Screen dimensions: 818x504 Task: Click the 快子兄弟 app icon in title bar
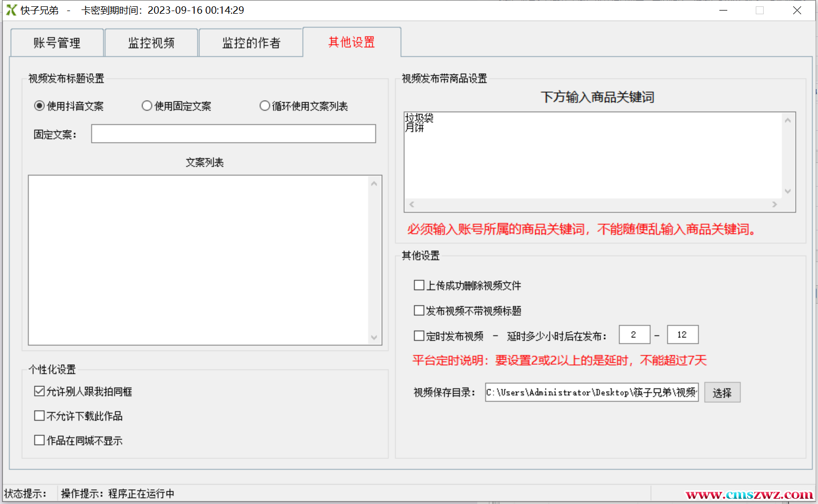[x=11, y=10]
